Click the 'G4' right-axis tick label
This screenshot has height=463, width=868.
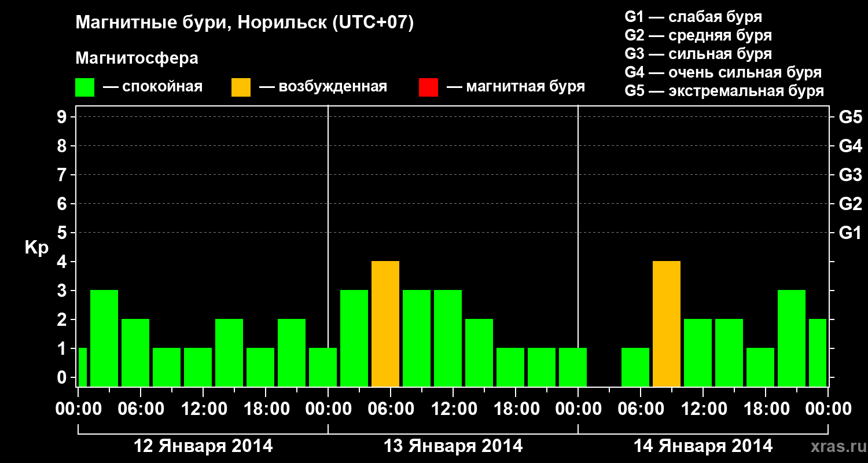coord(850,146)
